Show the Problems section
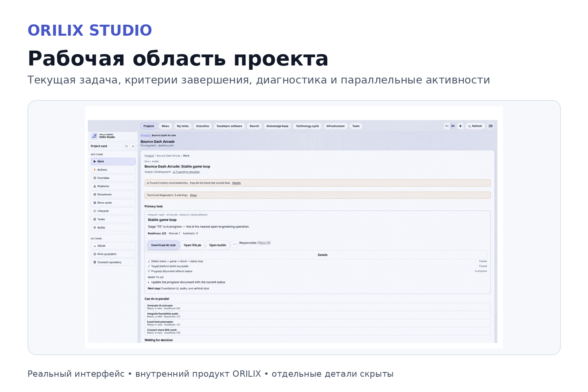 tap(113, 186)
